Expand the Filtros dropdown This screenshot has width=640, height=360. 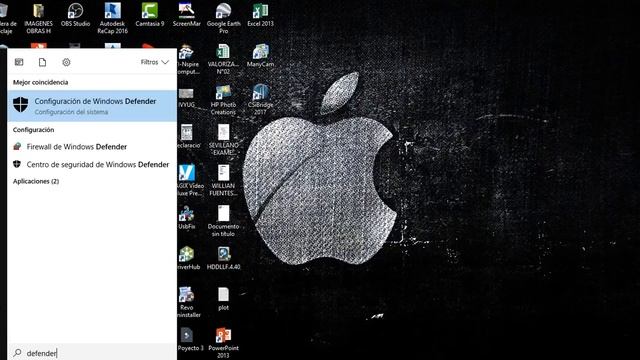pos(155,62)
